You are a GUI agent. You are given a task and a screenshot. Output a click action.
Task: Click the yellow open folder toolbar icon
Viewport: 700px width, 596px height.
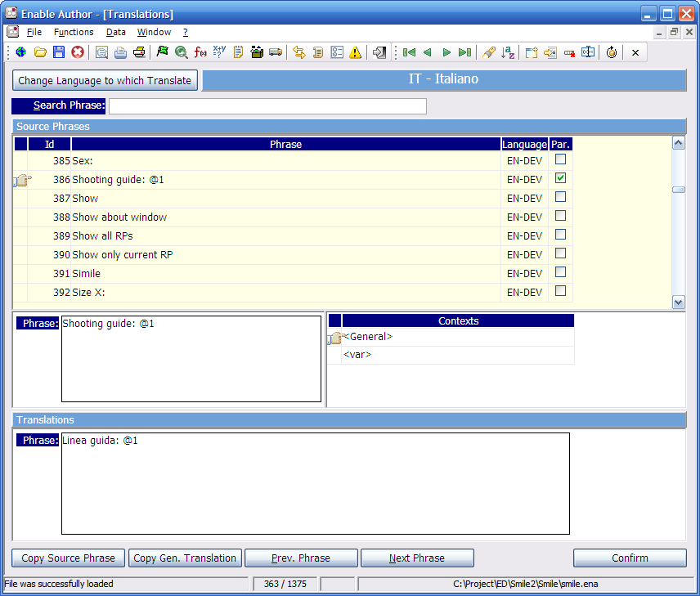[40, 52]
